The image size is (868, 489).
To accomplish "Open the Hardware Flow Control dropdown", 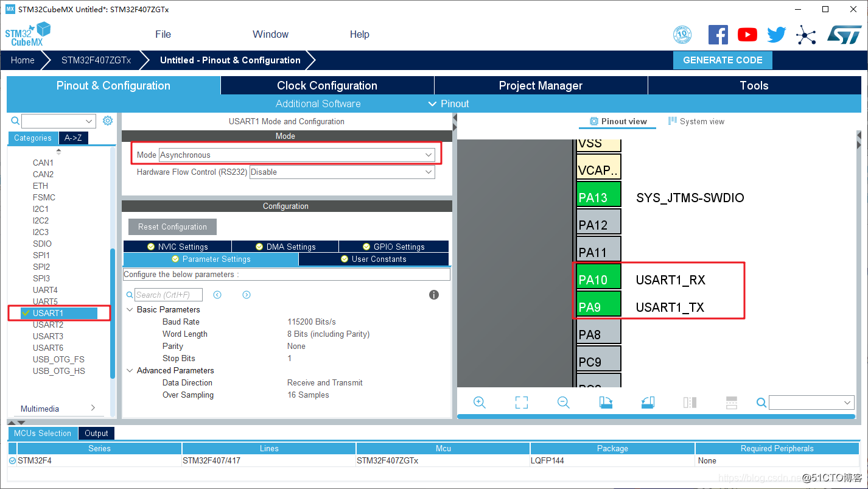I will pos(342,172).
